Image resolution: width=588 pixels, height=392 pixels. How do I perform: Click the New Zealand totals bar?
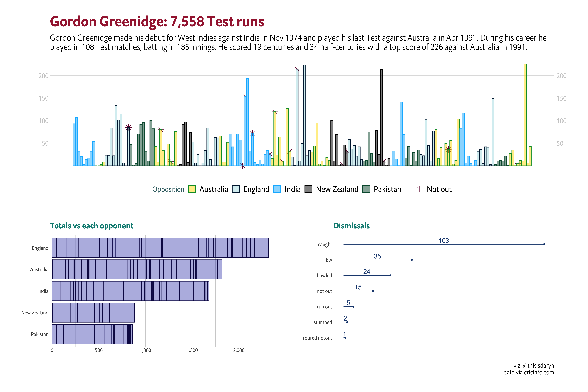pos(93,313)
